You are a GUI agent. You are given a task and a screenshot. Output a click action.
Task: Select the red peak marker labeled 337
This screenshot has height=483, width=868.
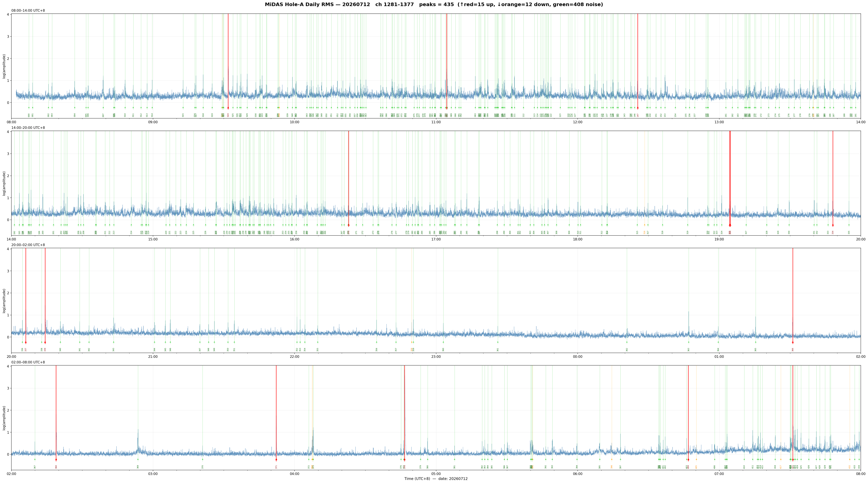point(26,342)
